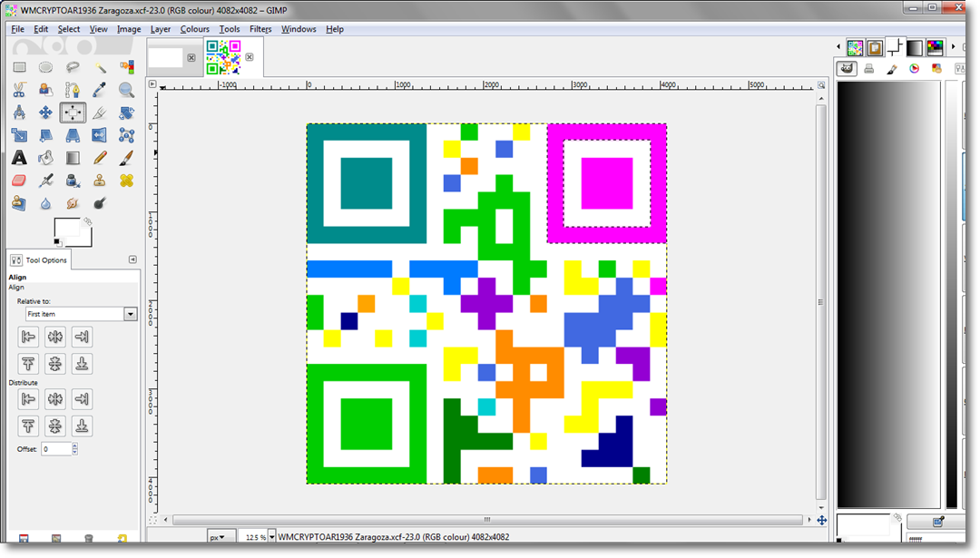The image size is (980, 558).
Task: Choose the Select by Colour tool
Action: [x=126, y=67]
